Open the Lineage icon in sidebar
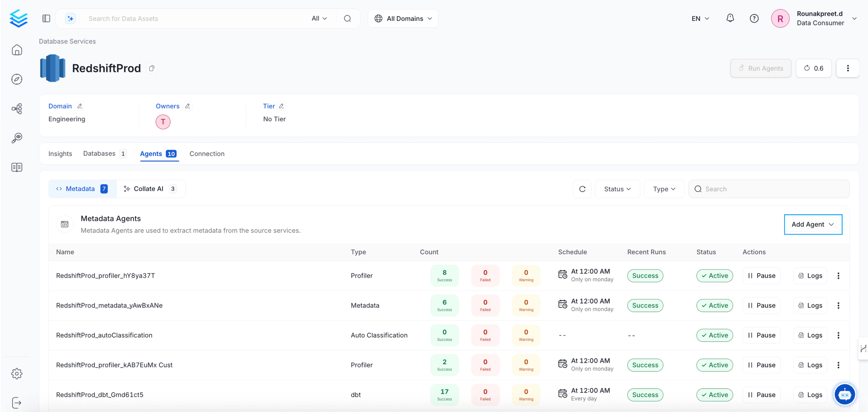868x412 pixels. click(x=17, y=108)
